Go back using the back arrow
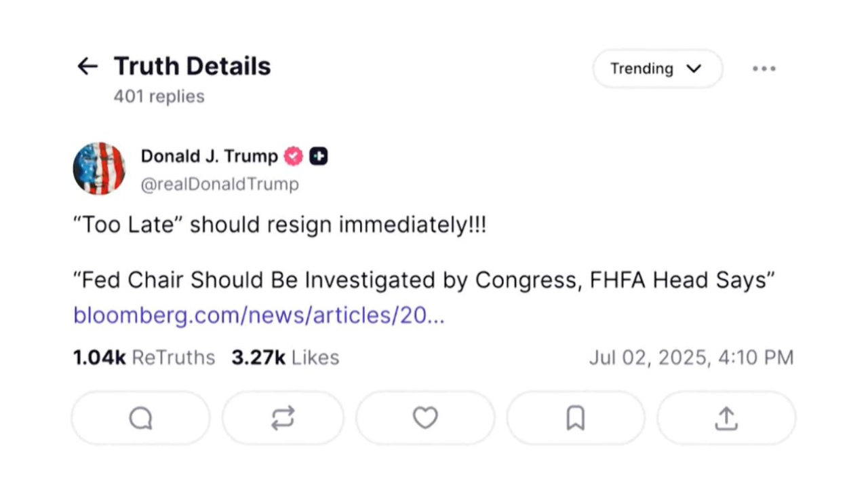This screenshot has height=486, width=868. (x=87, y=66)
